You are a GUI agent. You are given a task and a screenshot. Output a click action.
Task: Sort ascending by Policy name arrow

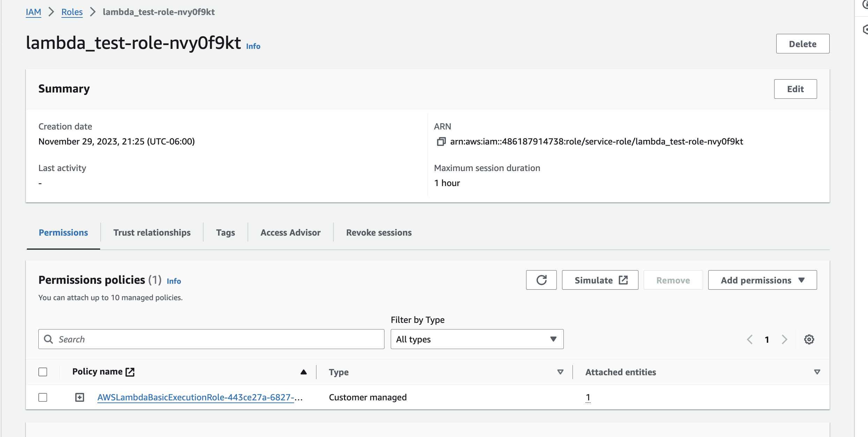click(304, 372)
